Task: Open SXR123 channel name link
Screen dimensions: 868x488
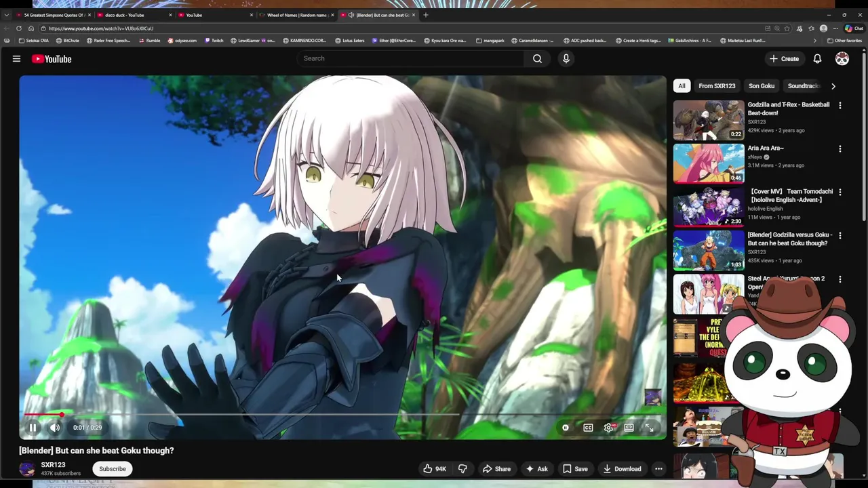Action: [x=53, y=465]
